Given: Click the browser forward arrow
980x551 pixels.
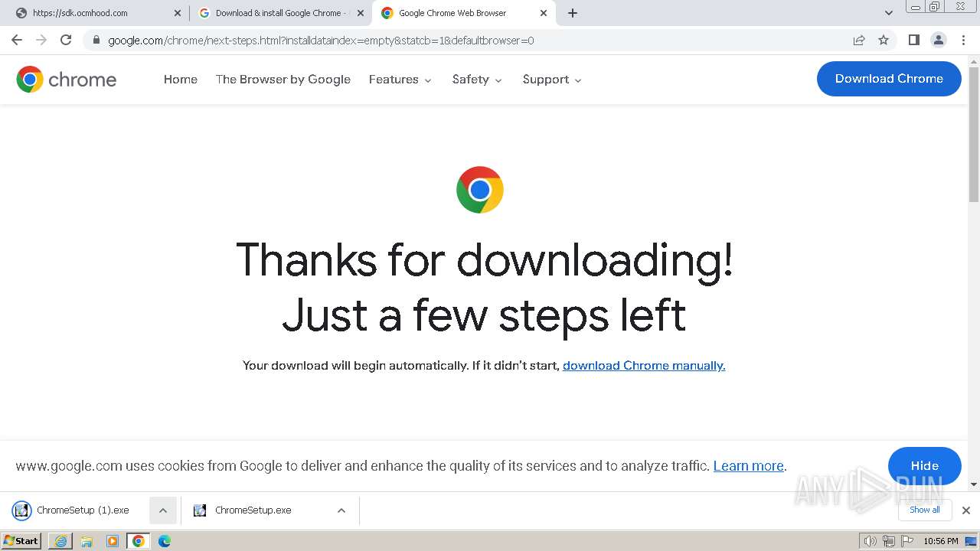Looking at the screenshot, I should 41,40.
